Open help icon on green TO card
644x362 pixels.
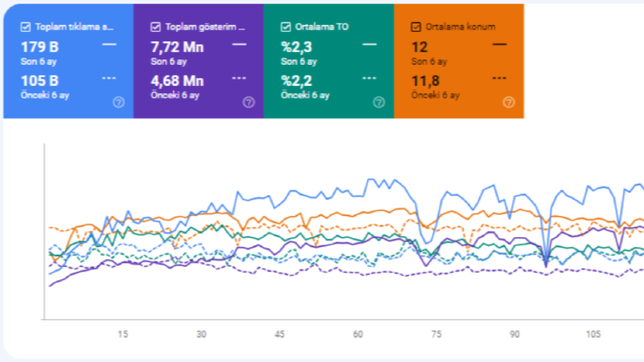pos(378,102)
